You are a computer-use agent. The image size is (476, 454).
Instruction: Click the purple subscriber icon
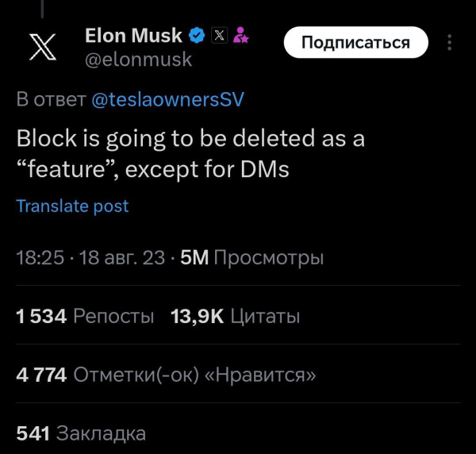[240, 36]
